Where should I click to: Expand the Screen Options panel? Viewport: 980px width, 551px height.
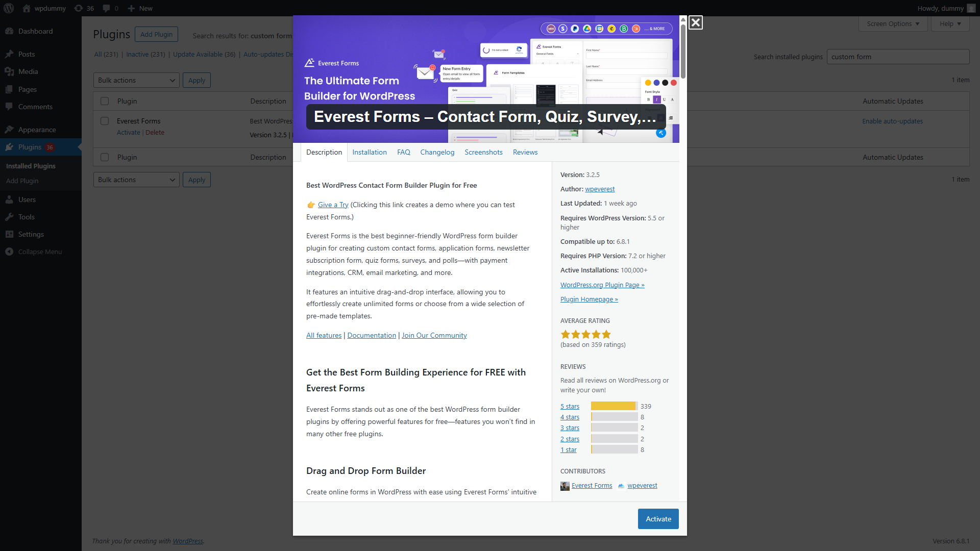[x=893, y=23]
